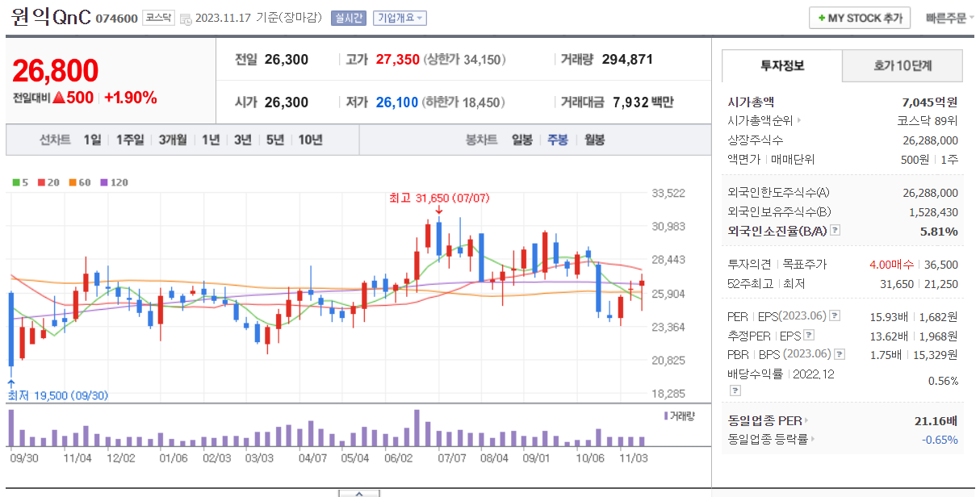Open the 기업개요 dropdown
This screenshot has height=497, width=980.
coord(400,18)
